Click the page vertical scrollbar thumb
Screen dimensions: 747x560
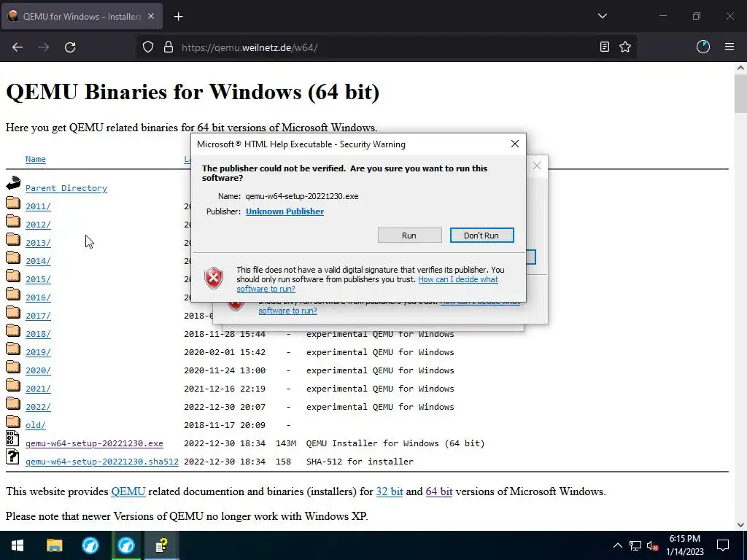click(x=740, y=94)
